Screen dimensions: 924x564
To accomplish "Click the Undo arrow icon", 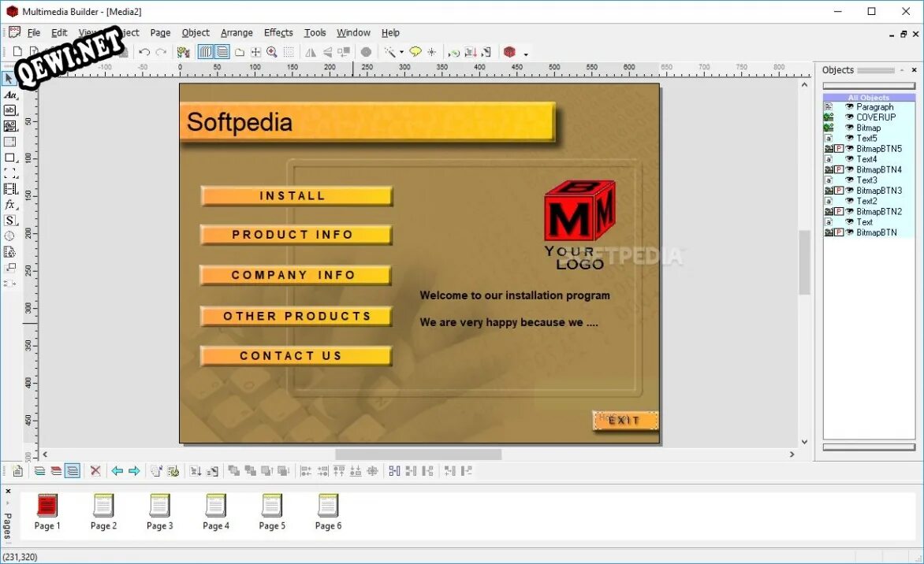I will point(144,53).
